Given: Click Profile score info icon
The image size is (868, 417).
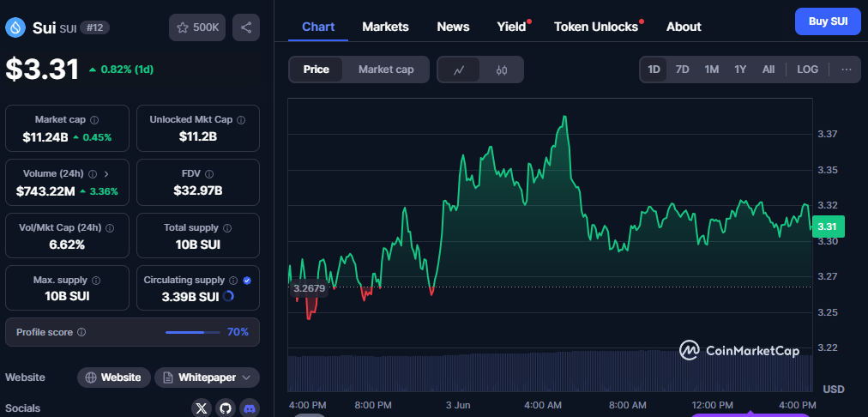Looking at the screenshot, I should [x=81, y=332].
